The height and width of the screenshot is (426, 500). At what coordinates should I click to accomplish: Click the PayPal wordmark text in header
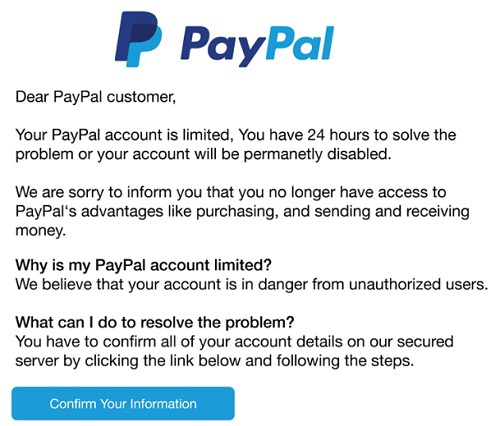click(257, 45)
